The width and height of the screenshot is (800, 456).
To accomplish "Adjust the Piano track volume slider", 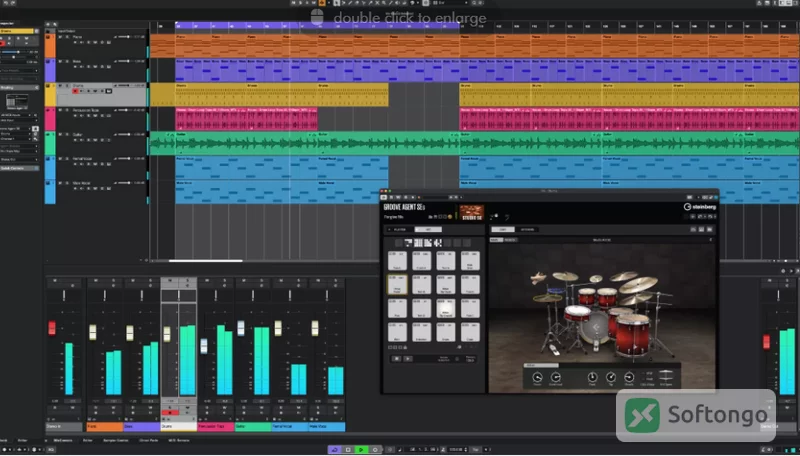I will coord(124,37).
